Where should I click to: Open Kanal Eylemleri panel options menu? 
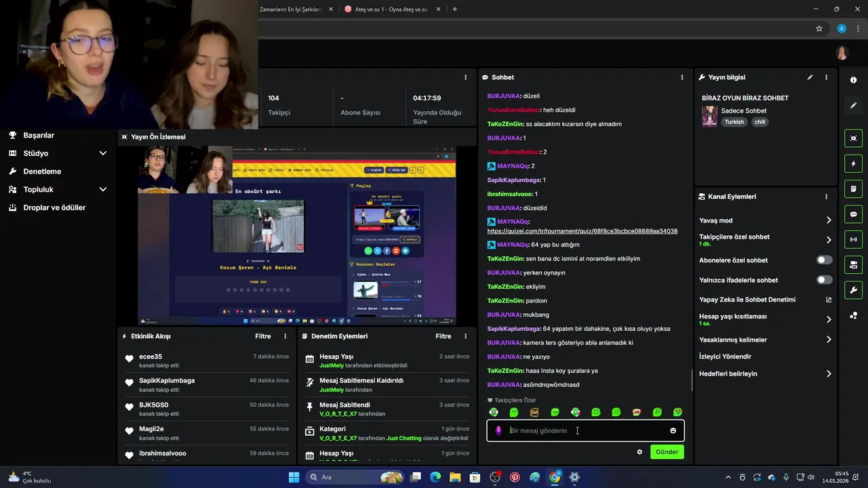pyautogui.click(x=826, y=197)
